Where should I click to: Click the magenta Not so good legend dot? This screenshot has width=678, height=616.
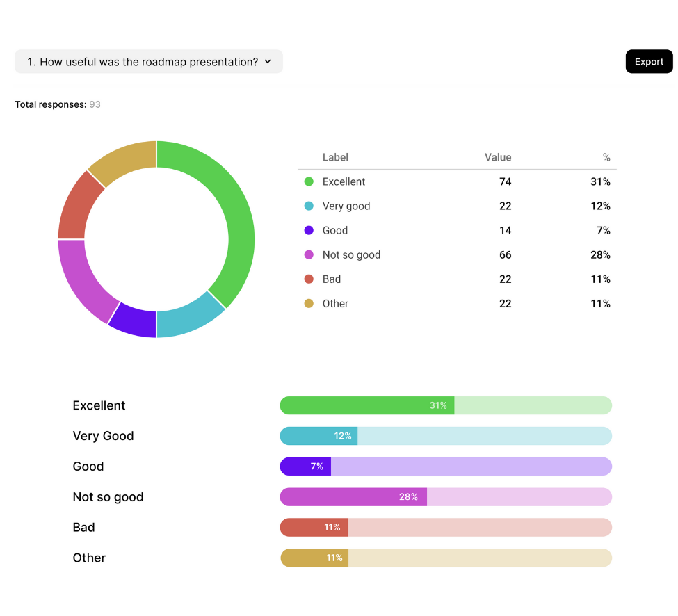(x=309, y=254)
